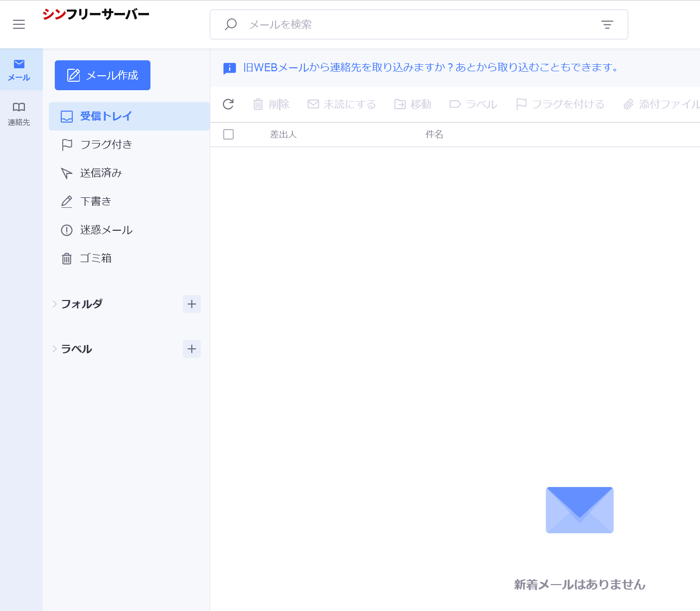Image resolution: width=700 pixels, height=611 pixels.
Task: Click the Mail (メール) sidebar icon
Action: tap(19, 70)
